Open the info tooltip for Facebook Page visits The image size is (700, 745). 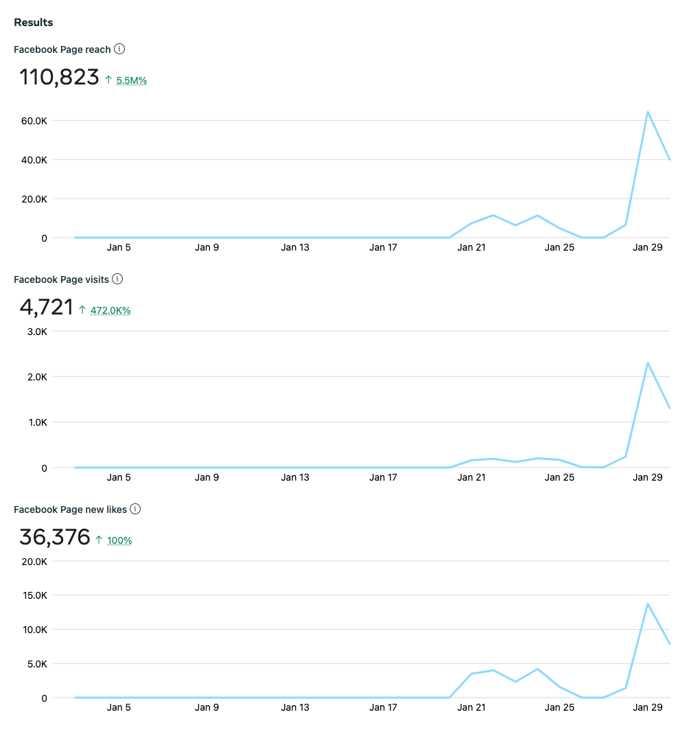coord(117,279)
